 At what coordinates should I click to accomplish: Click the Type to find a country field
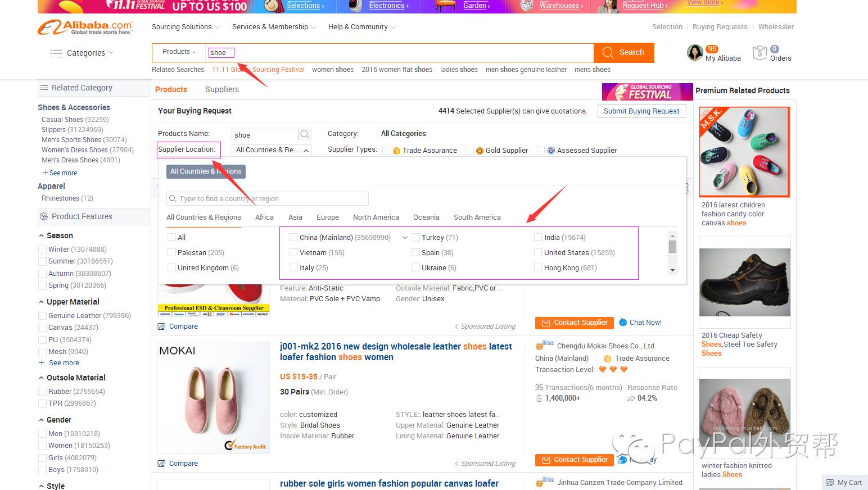tap(268, 199)
